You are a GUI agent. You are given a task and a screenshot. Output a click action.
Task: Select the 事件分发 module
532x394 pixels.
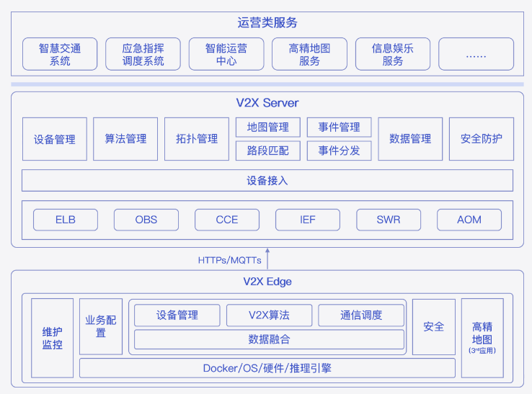pyautogui.click(x=339, y=151)
